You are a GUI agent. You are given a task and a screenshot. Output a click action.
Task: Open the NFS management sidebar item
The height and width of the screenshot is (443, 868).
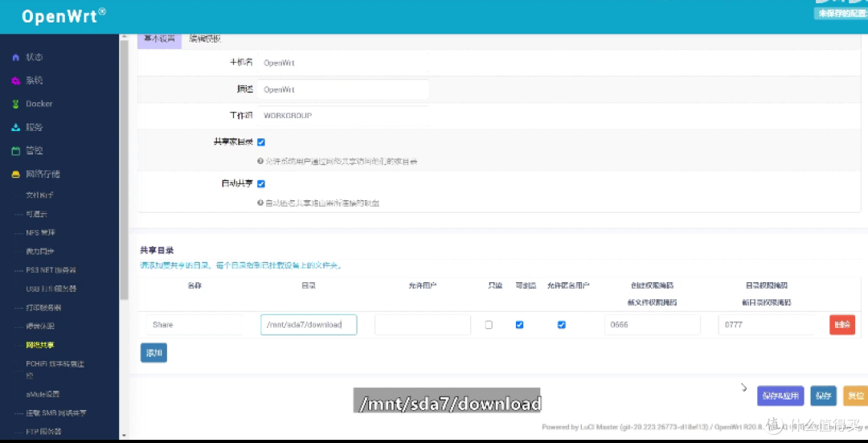coord(40,233)
